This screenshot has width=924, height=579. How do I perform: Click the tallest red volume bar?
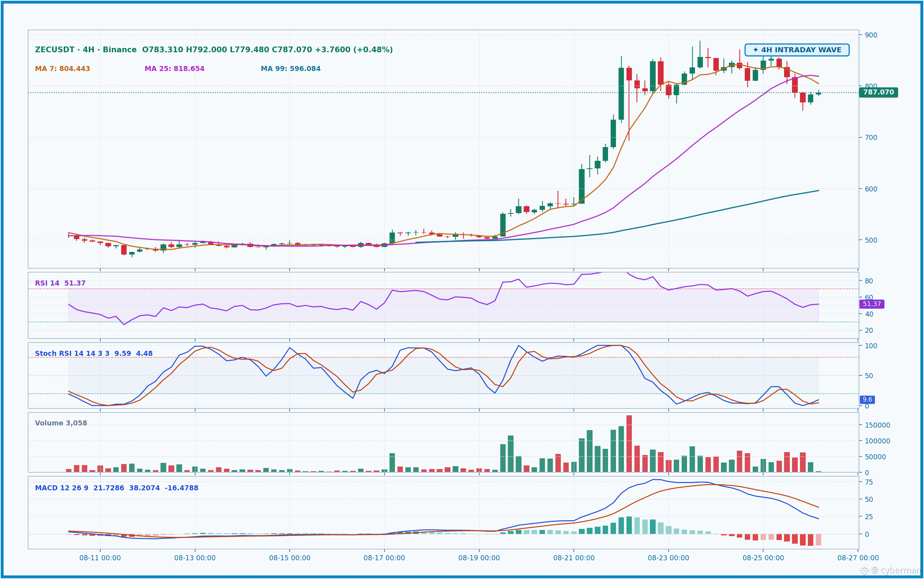pyautogui.click(x=629, y=444)
